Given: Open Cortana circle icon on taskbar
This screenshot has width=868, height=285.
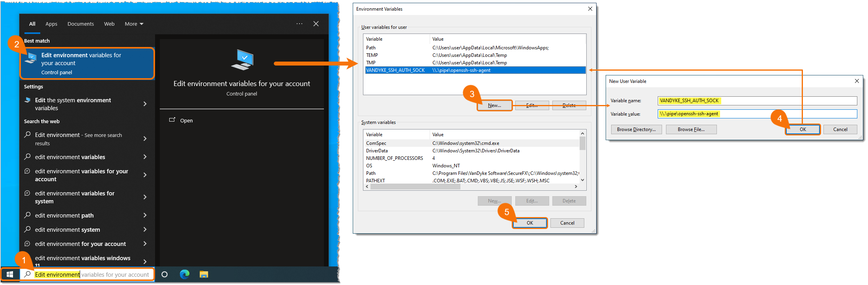Looking at the screenshot, I should tap(165, 274).
